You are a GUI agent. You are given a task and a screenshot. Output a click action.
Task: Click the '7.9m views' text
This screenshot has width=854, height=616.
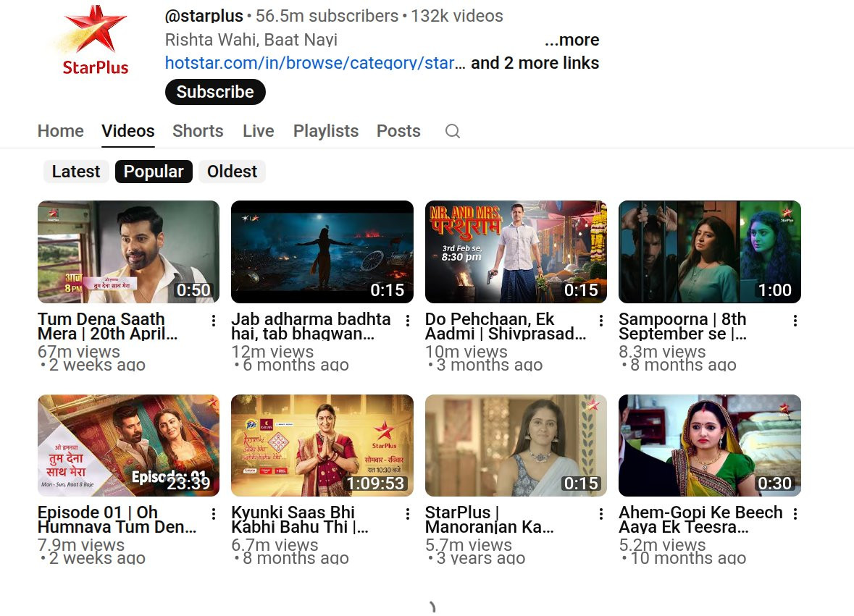[81, 545]
